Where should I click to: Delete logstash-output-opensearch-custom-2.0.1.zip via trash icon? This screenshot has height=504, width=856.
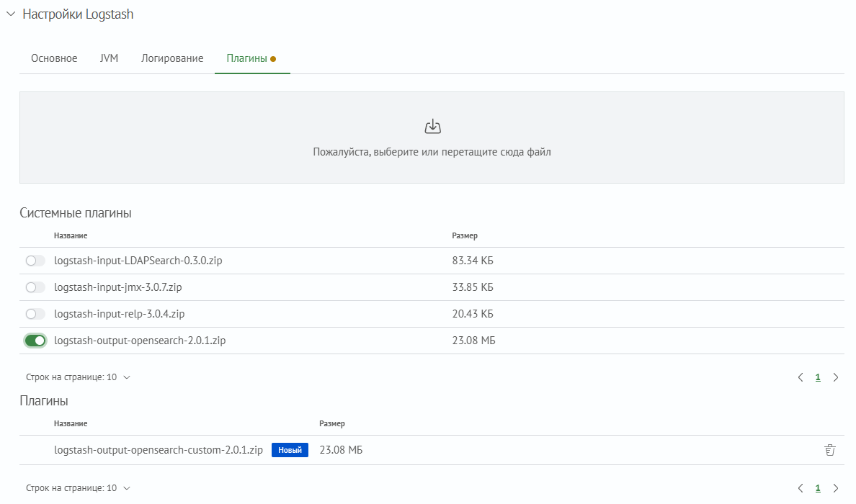point(829,449)
